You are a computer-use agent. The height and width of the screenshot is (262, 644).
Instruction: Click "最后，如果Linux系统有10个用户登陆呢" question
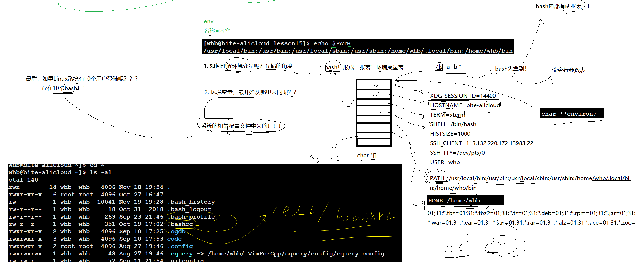82,79
